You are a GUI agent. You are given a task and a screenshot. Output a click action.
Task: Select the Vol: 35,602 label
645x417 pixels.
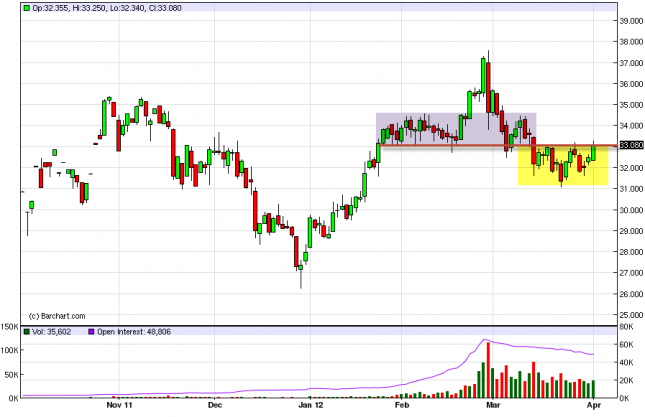(51, 331)
